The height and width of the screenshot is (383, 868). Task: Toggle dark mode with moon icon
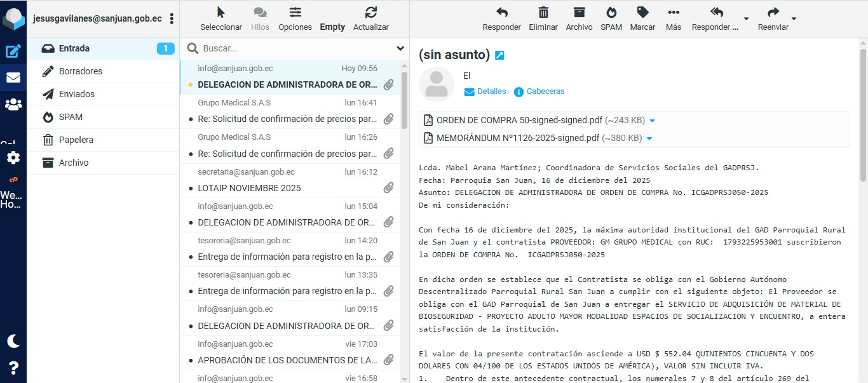(x=13, y=341)
